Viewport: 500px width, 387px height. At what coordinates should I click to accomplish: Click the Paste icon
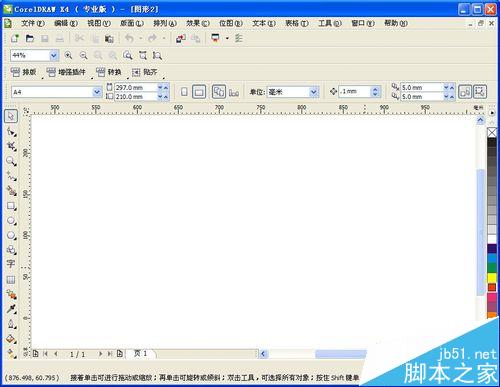coord(109,39)
